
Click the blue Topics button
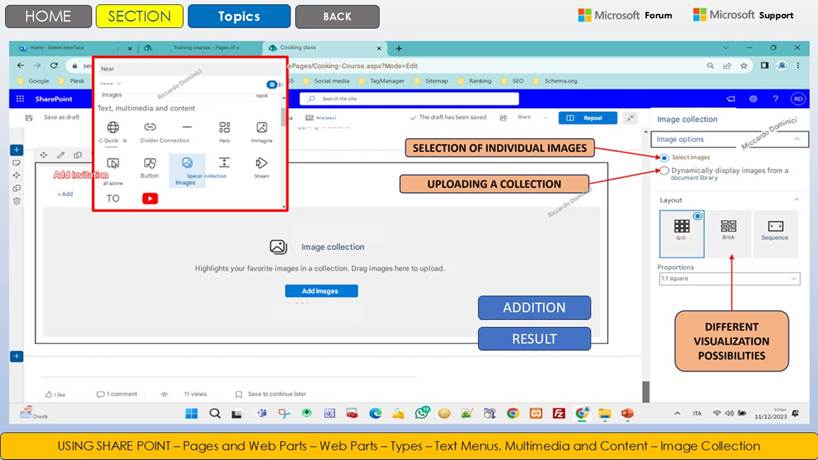[239, 16]
